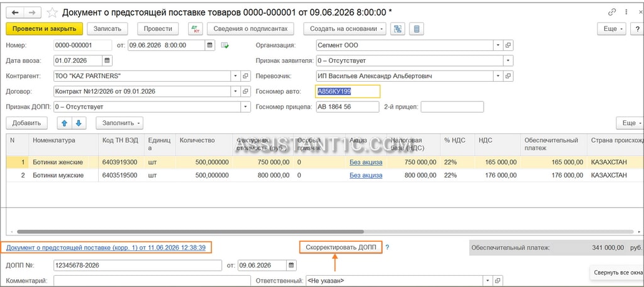This screenshot has width=644, height=287.
Task: Click the horizontal table scrollbar
Action: coord(191,232)
